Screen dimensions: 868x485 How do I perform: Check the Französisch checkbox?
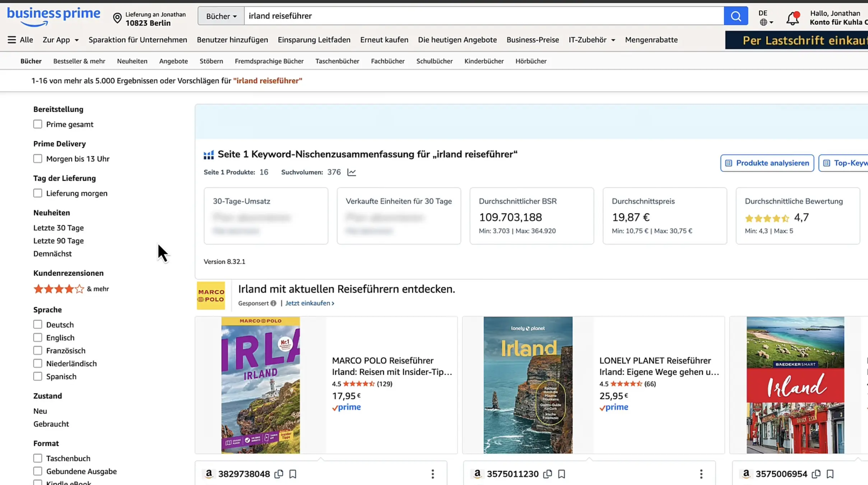pos(38,351)
